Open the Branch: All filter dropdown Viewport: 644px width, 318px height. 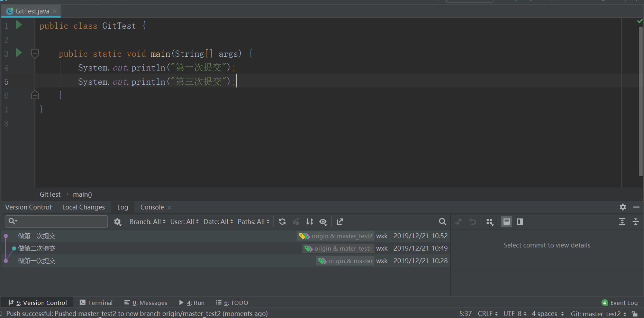pyautogui.click(x=148, y=222)
